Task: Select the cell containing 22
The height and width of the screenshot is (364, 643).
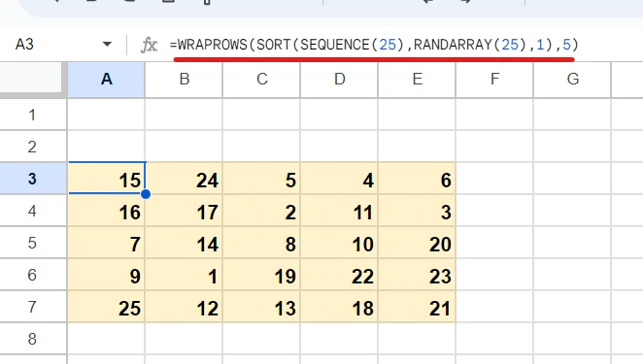Action: click(339, 275)
